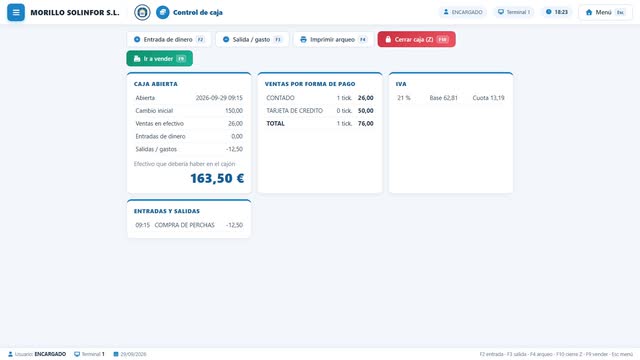
Task: Click the Cuota 13,19 value
Action: pos(488,98)
